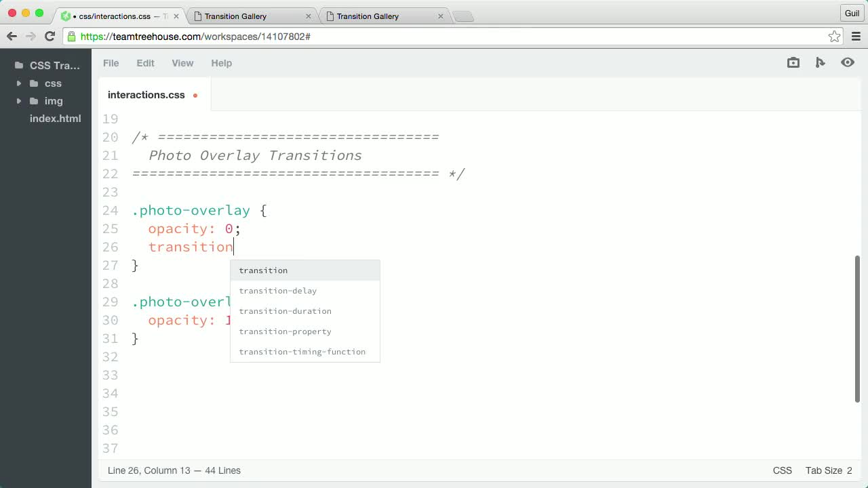Screen dimensions: 868x488
Task: Open index.html from the sidebar
Action: pyautogui.click(x=55, y=119)
